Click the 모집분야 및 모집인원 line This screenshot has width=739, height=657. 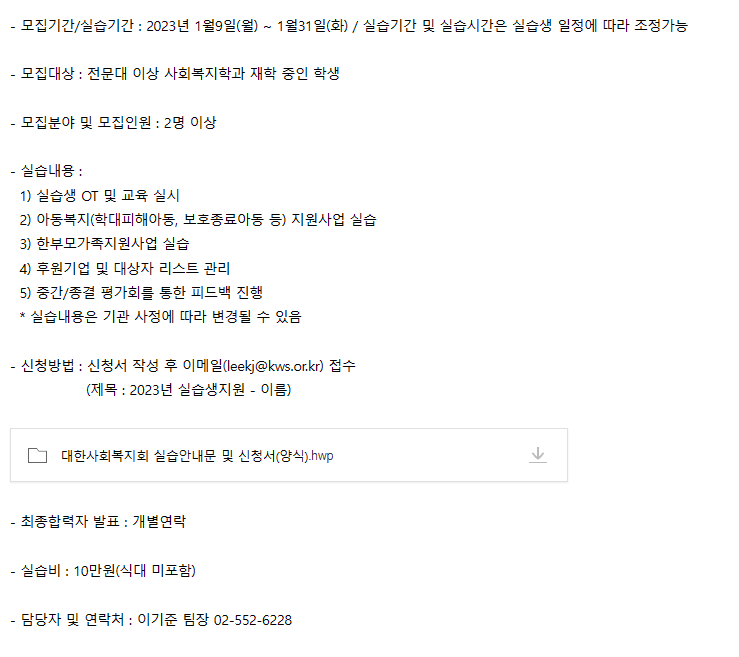point(113,123)
